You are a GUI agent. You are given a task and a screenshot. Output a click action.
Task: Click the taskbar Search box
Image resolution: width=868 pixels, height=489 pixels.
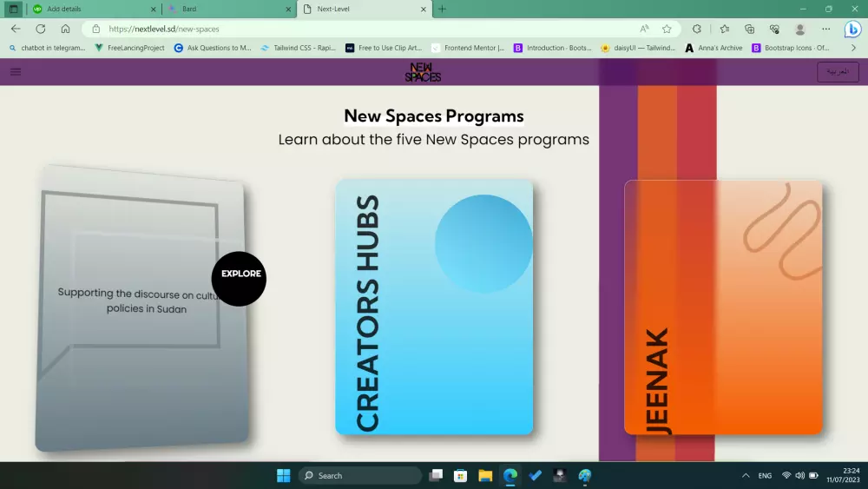360,475
